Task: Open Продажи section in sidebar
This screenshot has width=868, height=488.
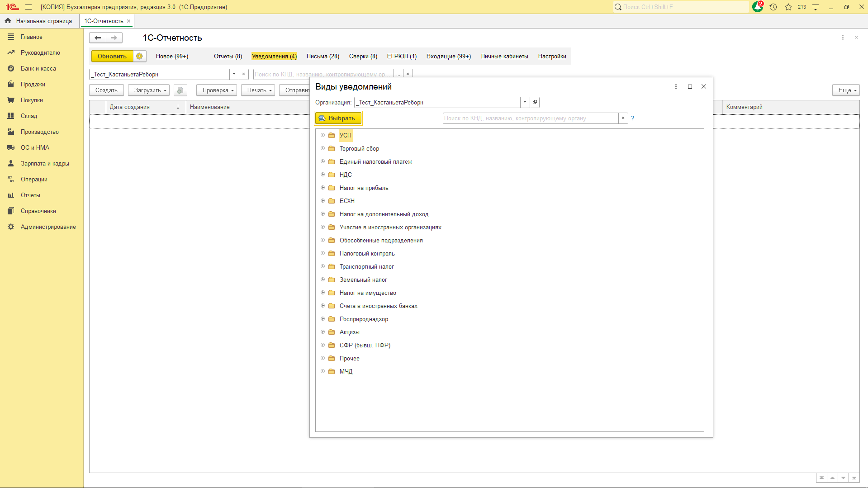Action: (33, 84)
